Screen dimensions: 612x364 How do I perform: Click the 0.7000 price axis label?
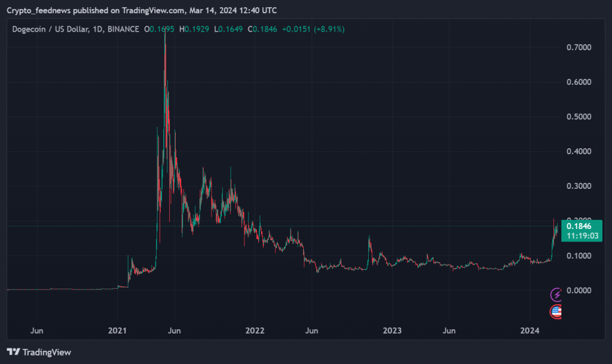(x=578, y=47)
